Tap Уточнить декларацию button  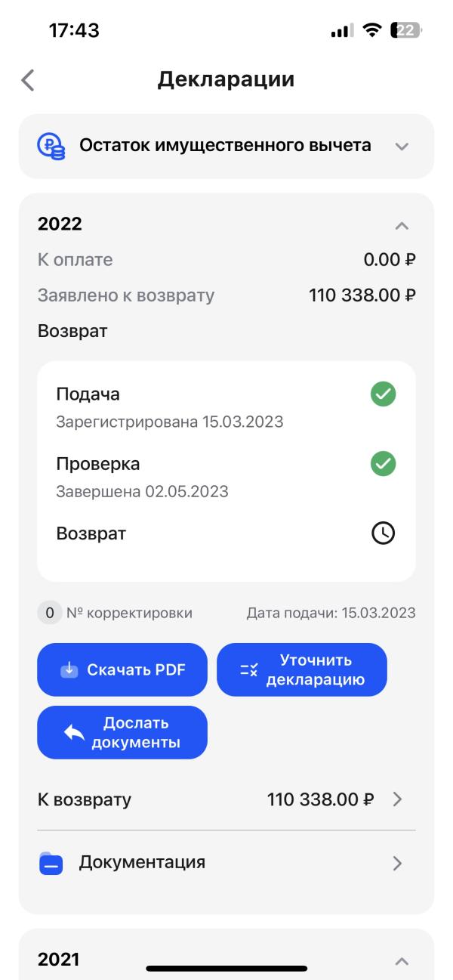tap(302, 669)
